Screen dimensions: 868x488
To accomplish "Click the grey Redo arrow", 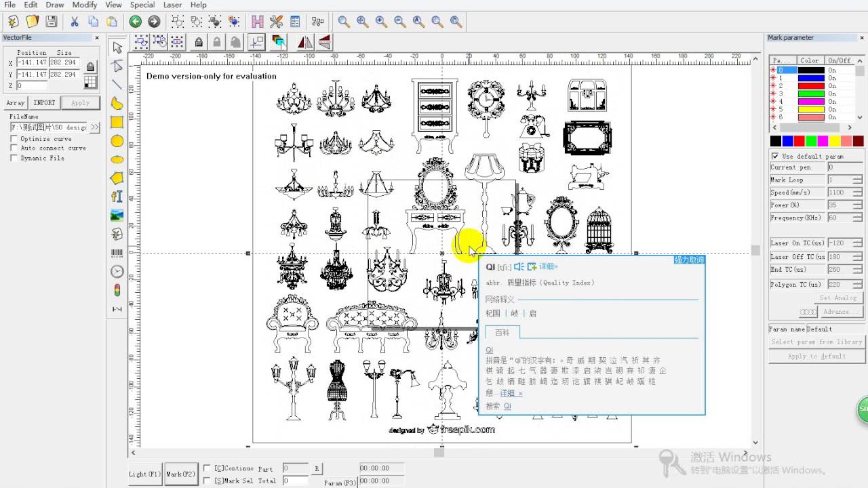I will click(154, 22).
